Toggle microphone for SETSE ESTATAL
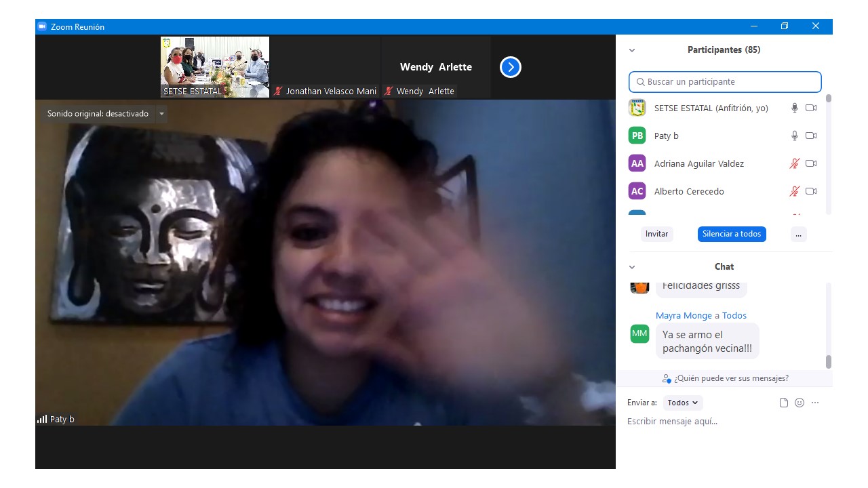Screen dimensions: 868x488 pyautogui.click(x=795, y=108)
